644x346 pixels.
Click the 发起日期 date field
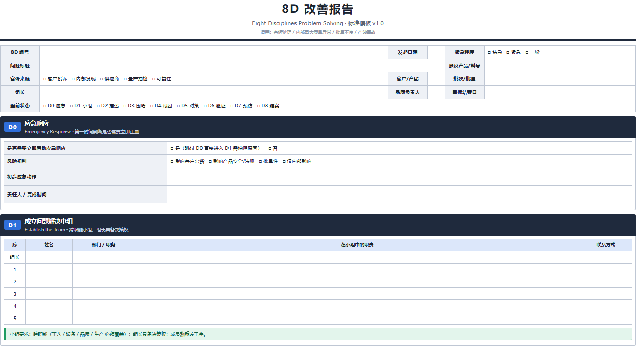pyautogui.click(x=436, y=52)
